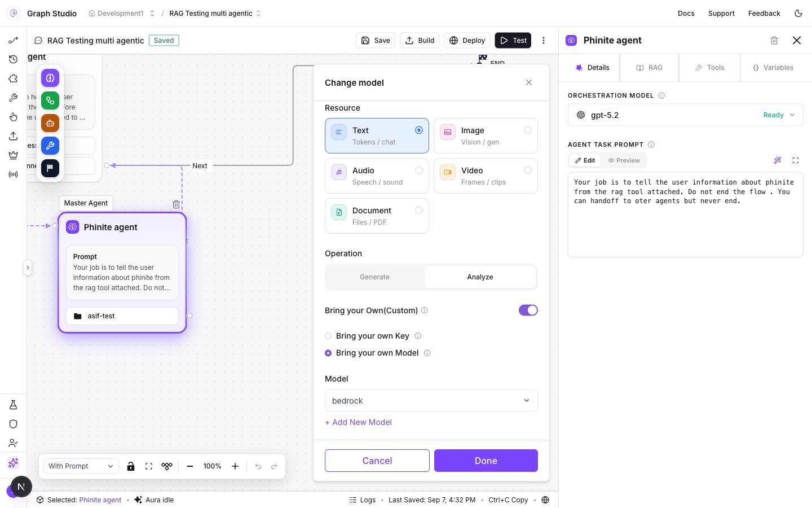This screenshot has height=508, width=812.
Task: Switch prompt editor to Preview mode
Action: [624, 160]
